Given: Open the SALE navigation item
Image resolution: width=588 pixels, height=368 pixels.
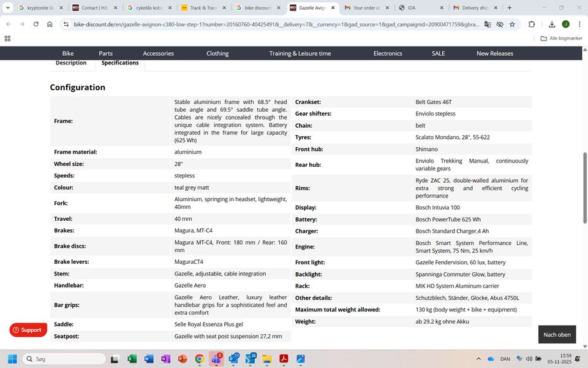Looking at the screenshot, I should 438,53.
